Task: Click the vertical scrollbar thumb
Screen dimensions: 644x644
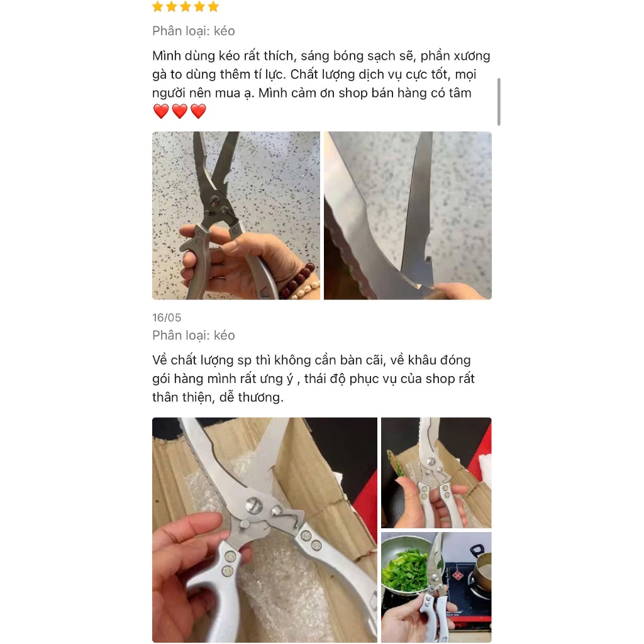Action: (x=499, y=101)
